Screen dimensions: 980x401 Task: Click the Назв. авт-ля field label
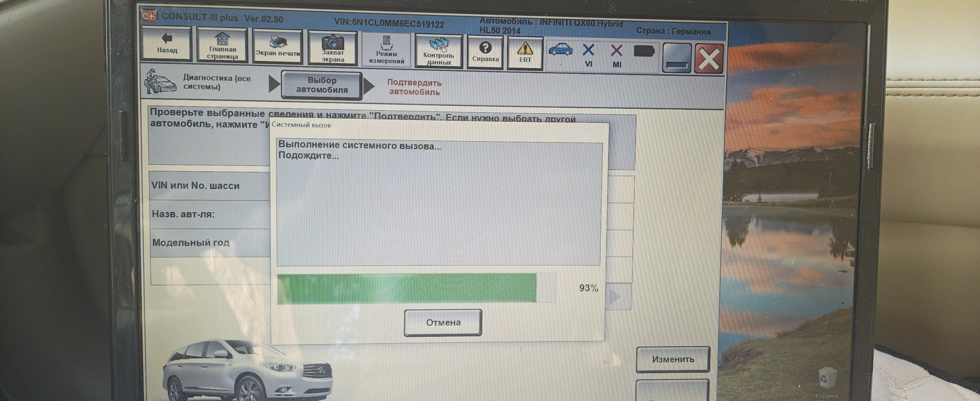point(183,214)
